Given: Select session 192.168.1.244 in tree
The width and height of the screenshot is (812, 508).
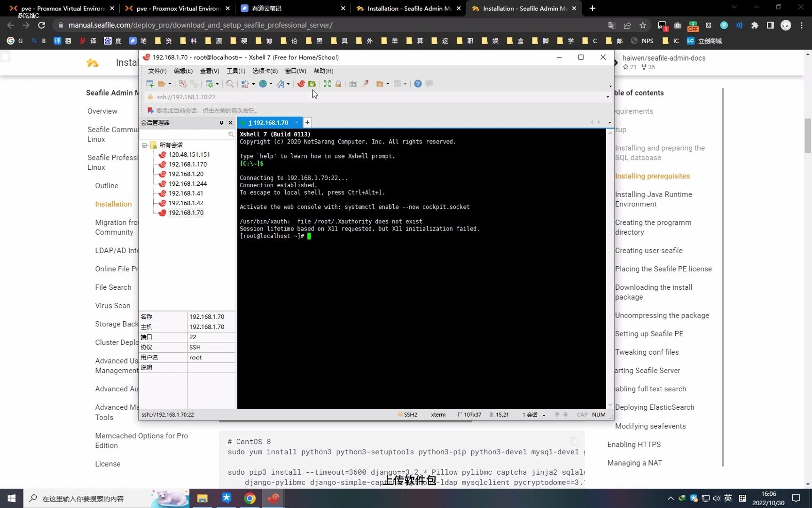Looking at the screenshot, I should click(187, 184).
